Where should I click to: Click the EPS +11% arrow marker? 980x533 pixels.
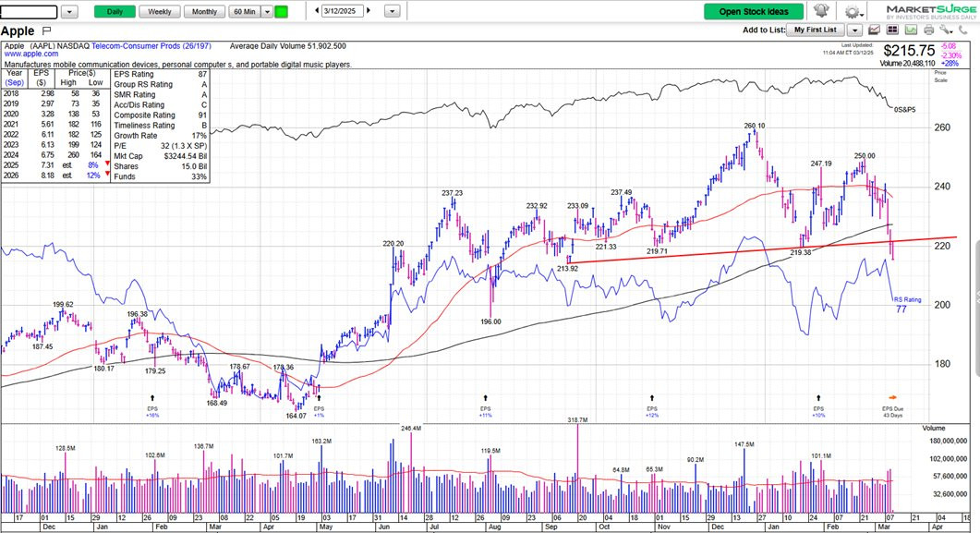coord(486,397)
